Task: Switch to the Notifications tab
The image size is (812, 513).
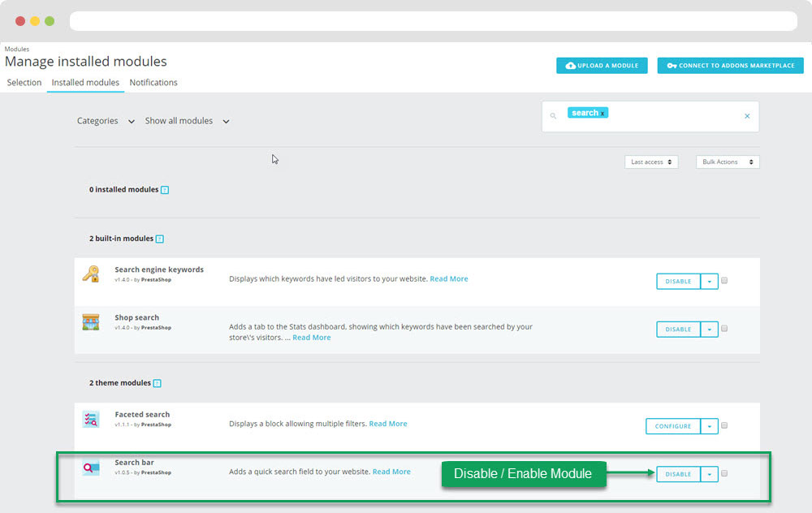Action: pos(153,82)
